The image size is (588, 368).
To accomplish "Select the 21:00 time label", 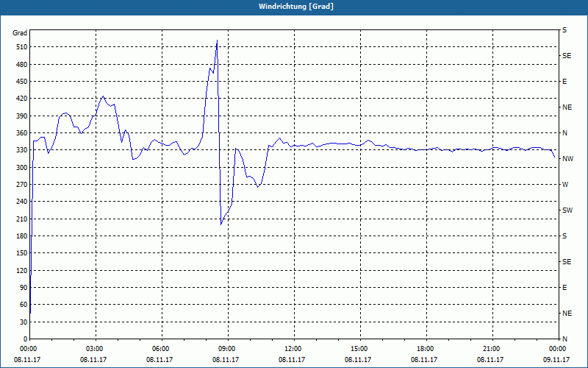I will click(492, 349).
